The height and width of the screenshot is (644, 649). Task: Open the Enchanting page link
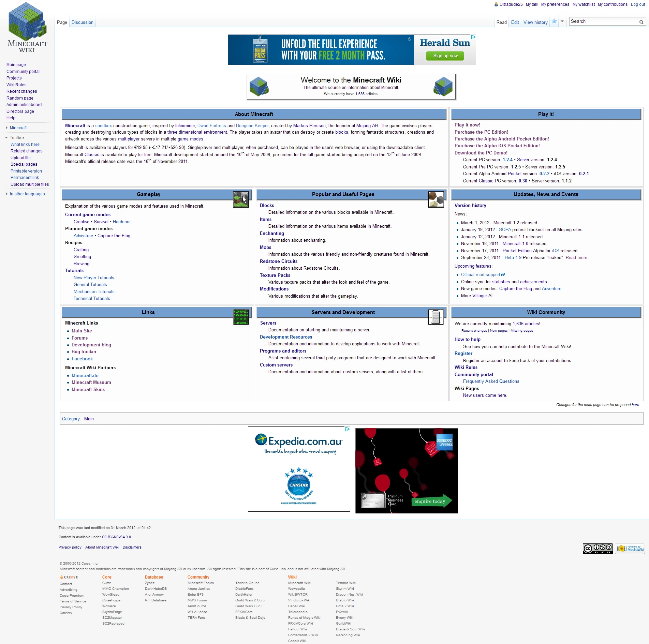[272, 234]
